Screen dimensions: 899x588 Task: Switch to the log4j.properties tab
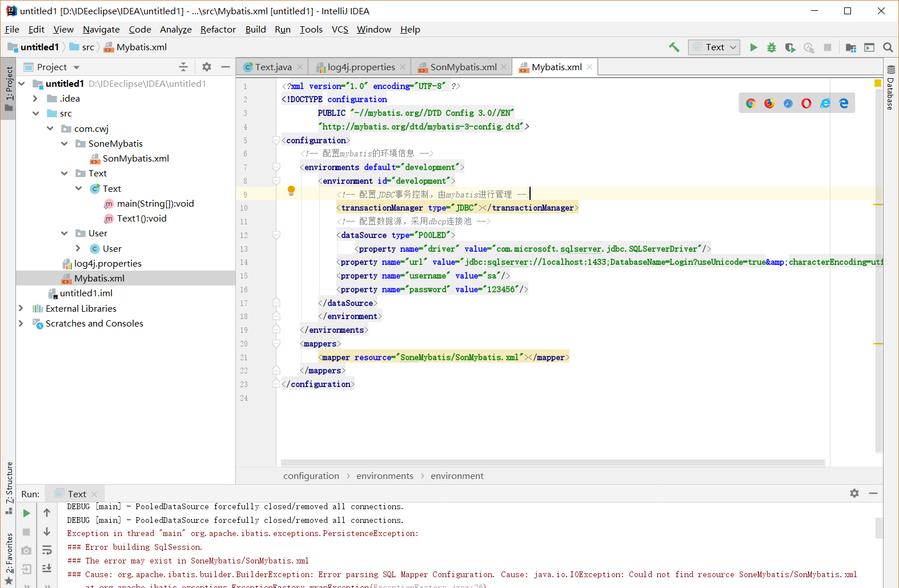tap(361, 67)
